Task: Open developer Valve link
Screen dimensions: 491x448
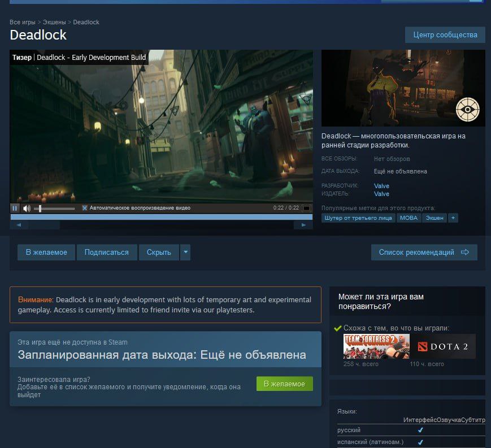Action: (381, 186)
